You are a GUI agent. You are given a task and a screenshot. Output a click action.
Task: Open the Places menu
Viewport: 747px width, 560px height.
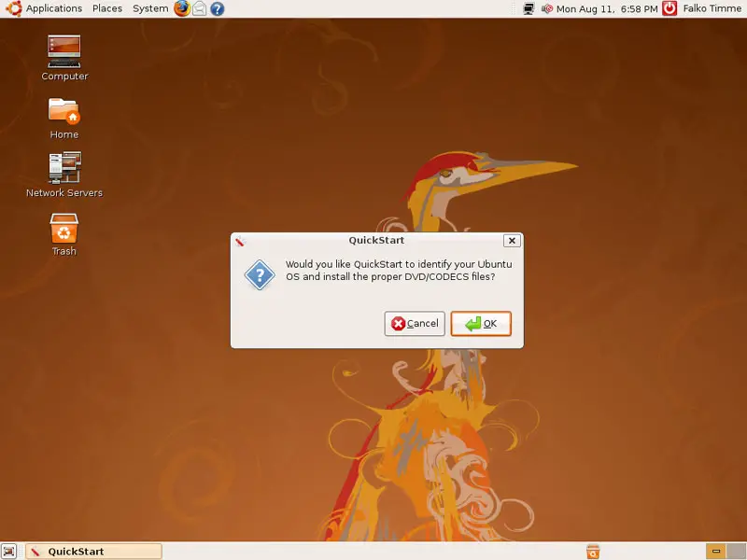pyautogui.click(x=107, y=8)
